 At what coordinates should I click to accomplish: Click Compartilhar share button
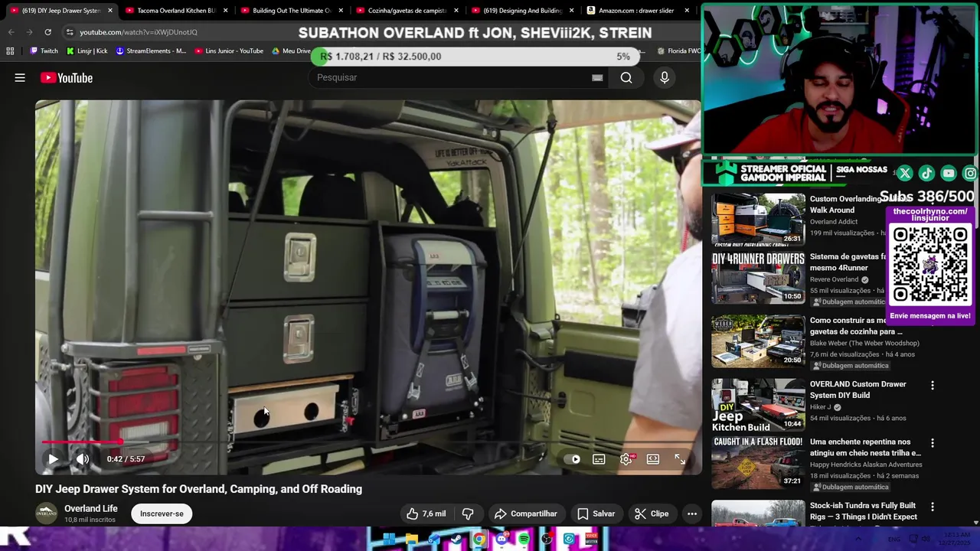coord(526,514)
